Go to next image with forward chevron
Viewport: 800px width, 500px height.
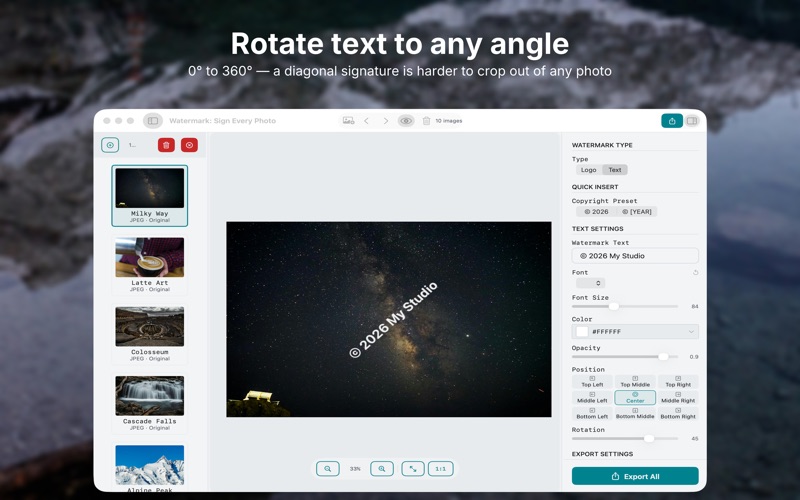(x=386, y=121)
